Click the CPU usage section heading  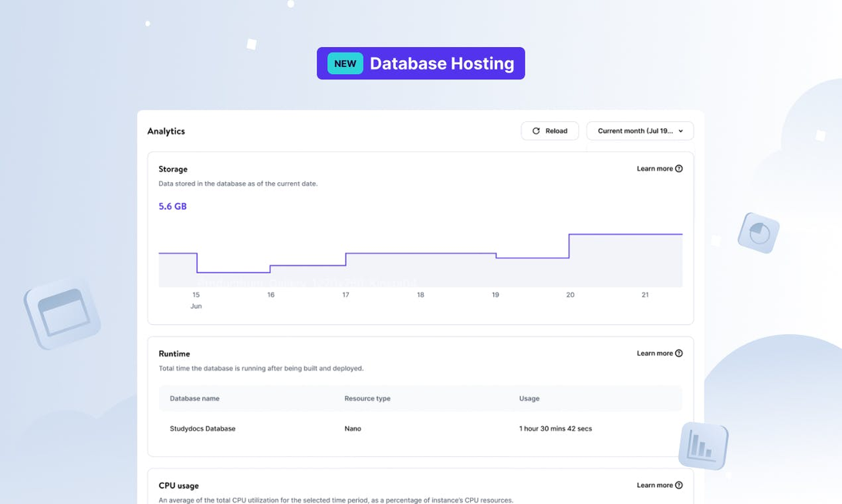[x=178, y=485]
